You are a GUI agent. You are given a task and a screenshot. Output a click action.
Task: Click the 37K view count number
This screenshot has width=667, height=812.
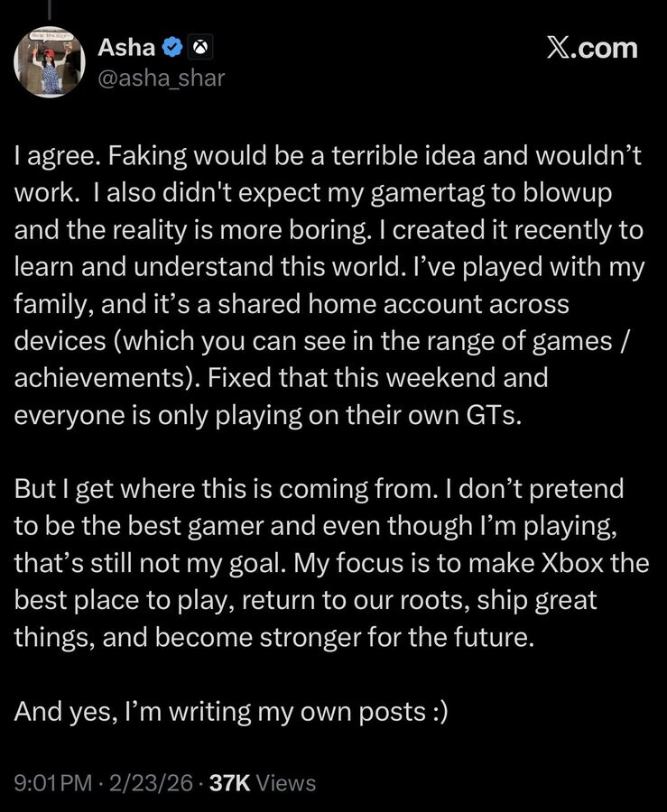pos(229,782)
